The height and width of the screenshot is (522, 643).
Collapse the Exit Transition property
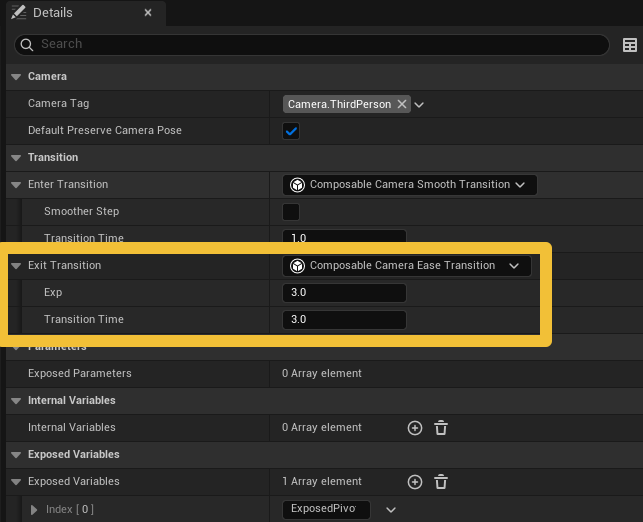[15, 266]
